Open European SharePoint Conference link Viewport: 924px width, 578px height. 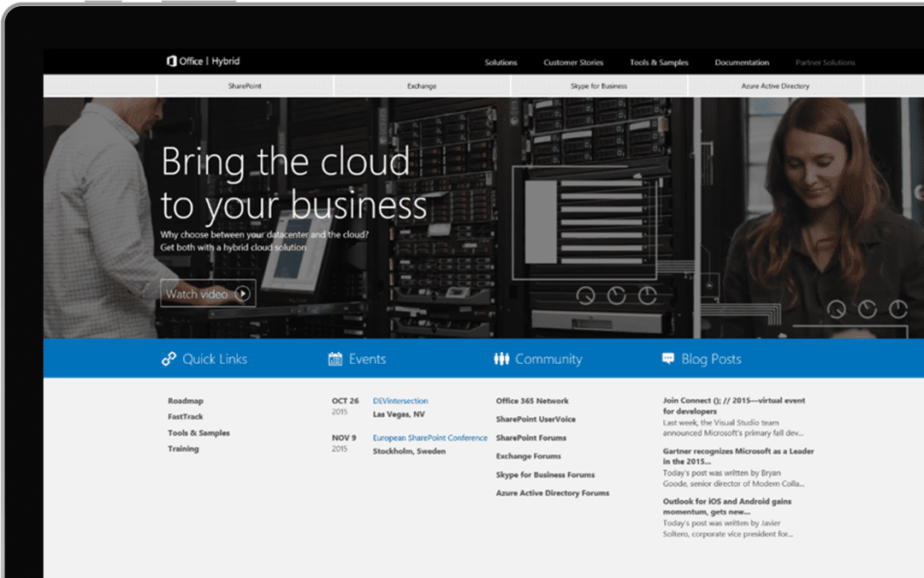coord(429,438)
